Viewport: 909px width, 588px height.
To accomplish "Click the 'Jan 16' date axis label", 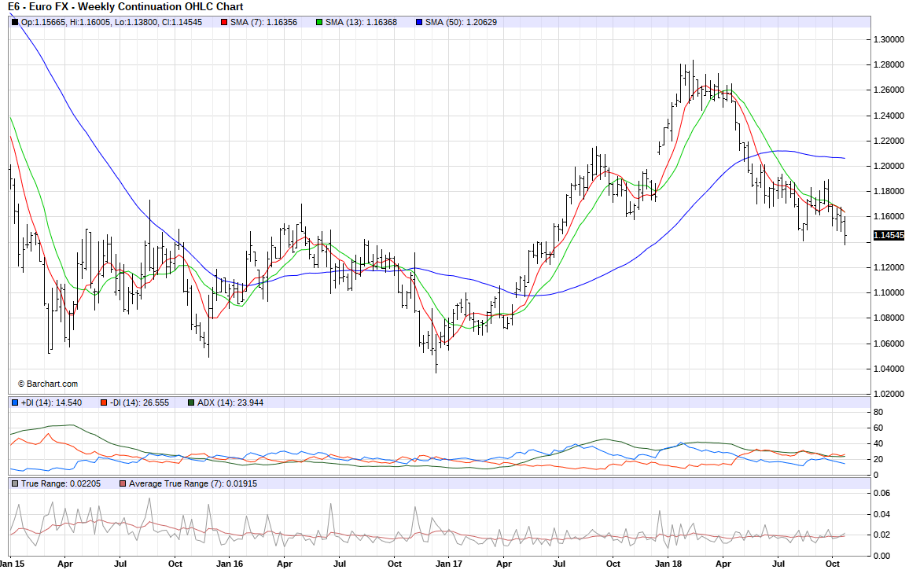I will 229,564.
